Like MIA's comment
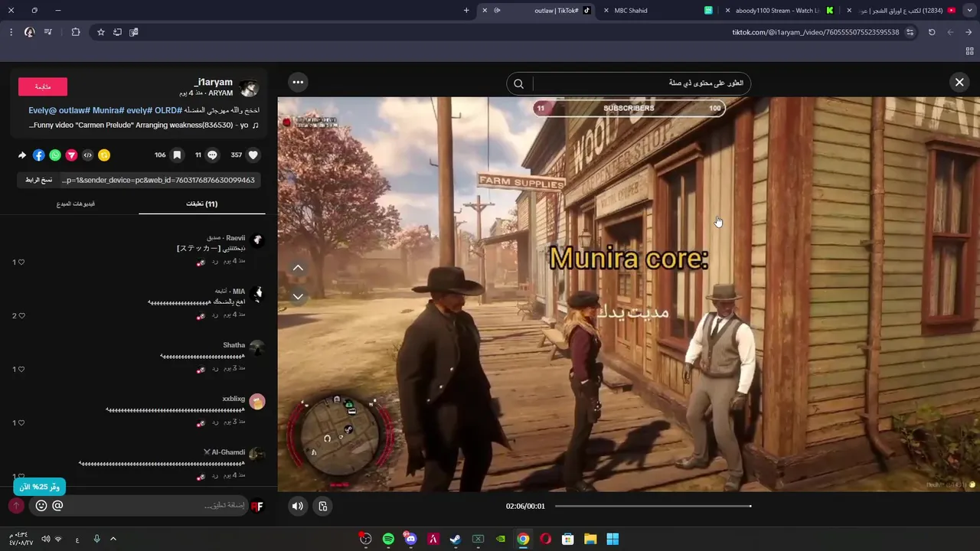Viewport: 980px width, 551px height. click(x=21, y=316)
